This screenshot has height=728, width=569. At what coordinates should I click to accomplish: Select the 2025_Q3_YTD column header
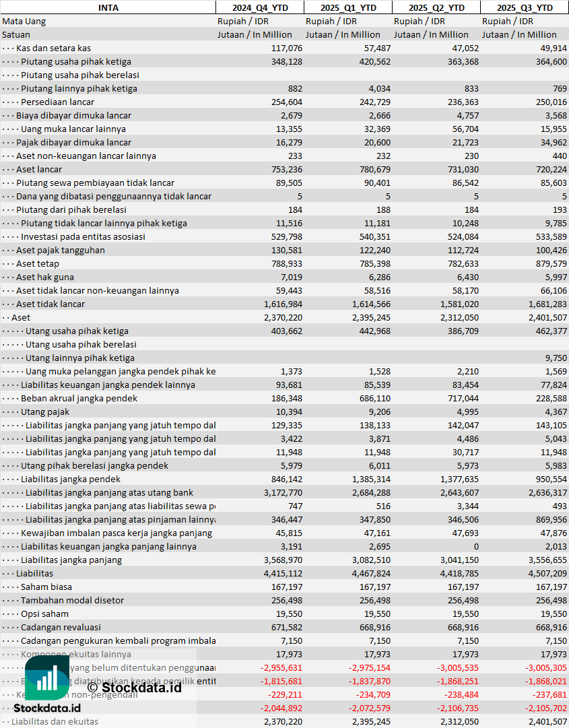coord(525,7)
